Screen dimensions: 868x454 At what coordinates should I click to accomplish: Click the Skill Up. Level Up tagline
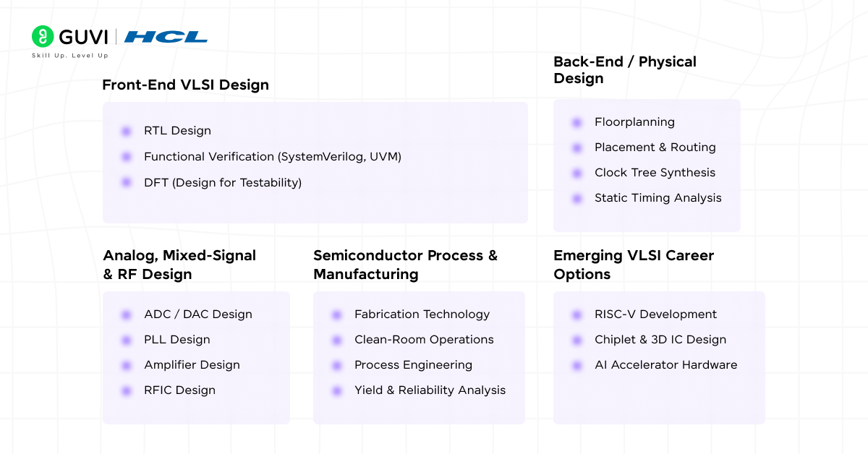click(69, 56)
